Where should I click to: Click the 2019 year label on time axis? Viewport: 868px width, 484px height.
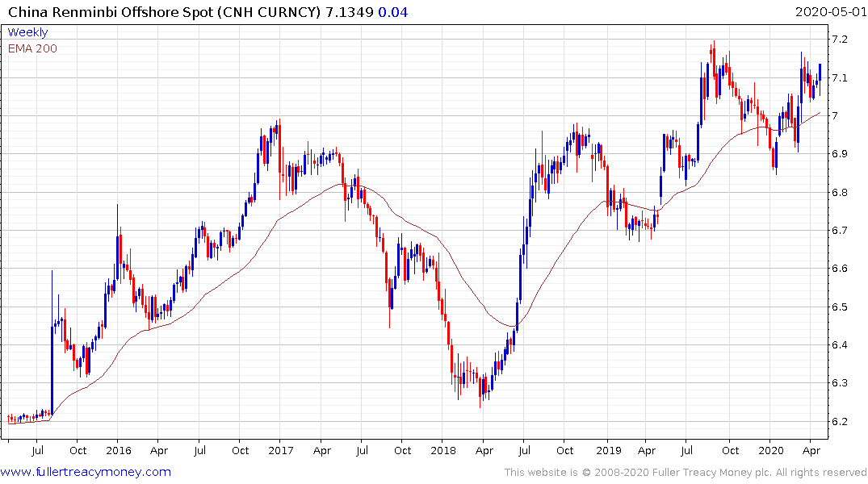coord(608,450)
